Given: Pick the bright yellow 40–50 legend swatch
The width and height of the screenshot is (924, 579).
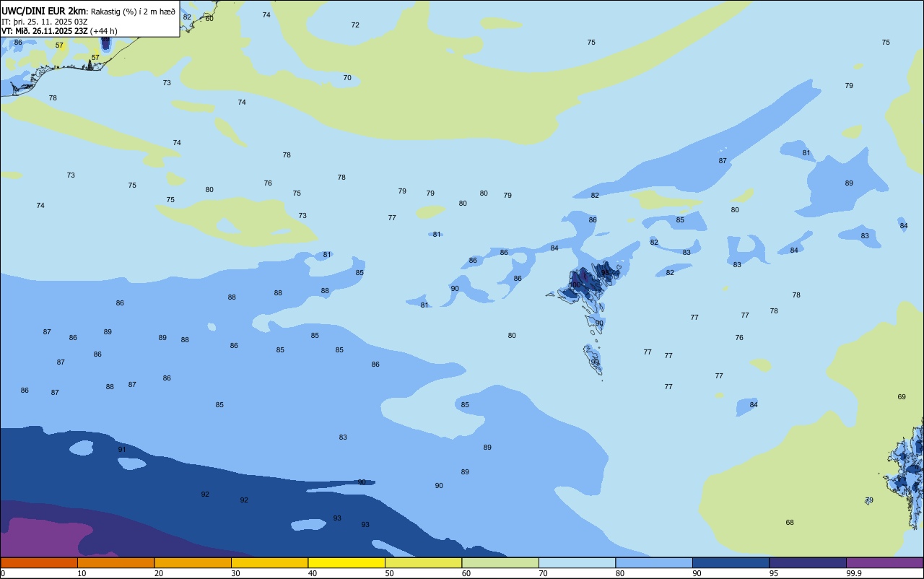Looking at the screenshot, I should [346, 562].
